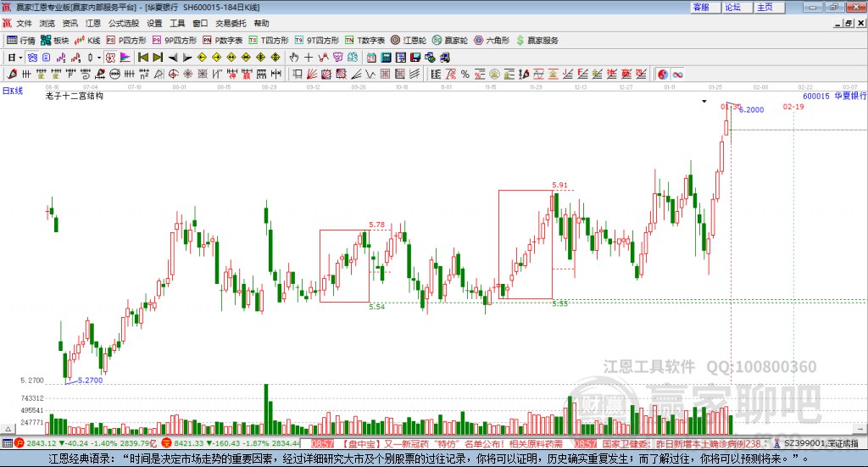Select the crosshair cursor tool

point(309,58)
